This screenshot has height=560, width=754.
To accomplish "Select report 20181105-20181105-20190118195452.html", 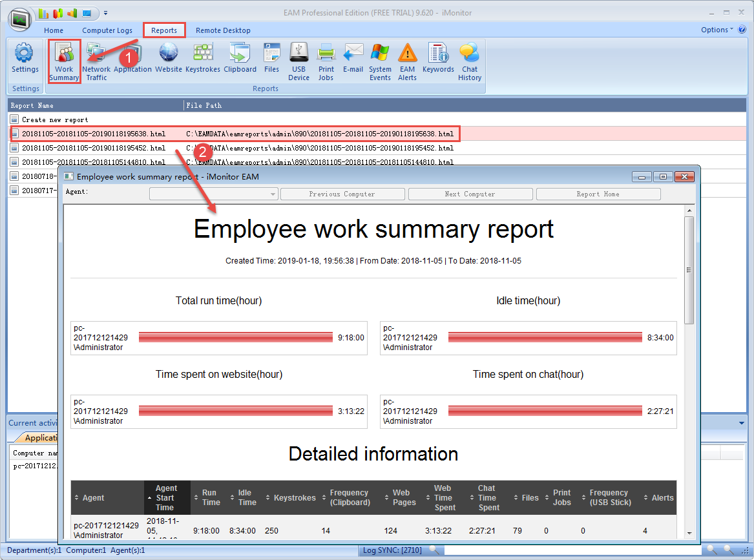I will [x=94, y=148].
